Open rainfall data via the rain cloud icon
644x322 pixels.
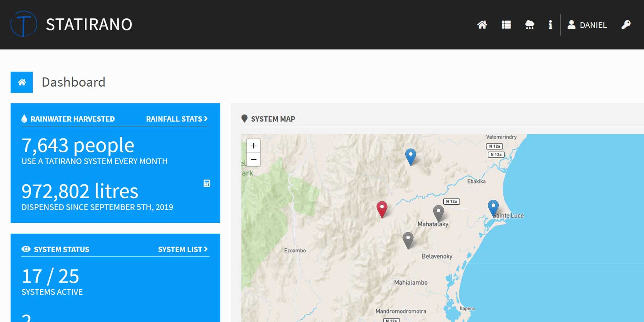(x=529, y=25)
